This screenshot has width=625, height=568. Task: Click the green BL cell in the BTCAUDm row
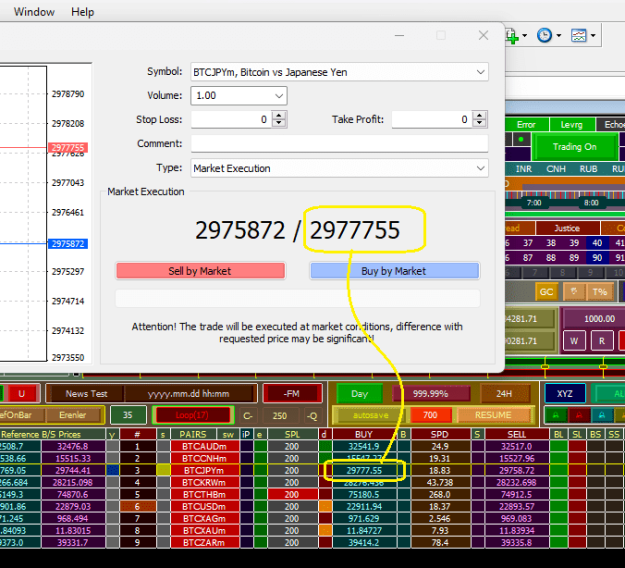(558, 446)
